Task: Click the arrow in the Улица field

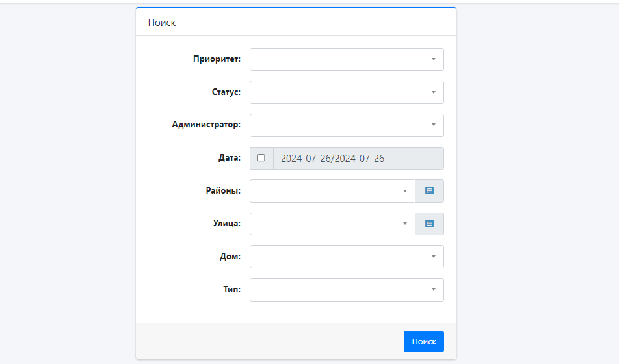Action: click(404, 224)
